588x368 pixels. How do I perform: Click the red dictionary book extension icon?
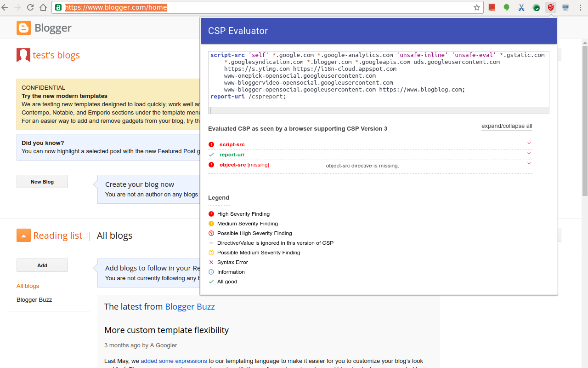(x=492, y=7)
